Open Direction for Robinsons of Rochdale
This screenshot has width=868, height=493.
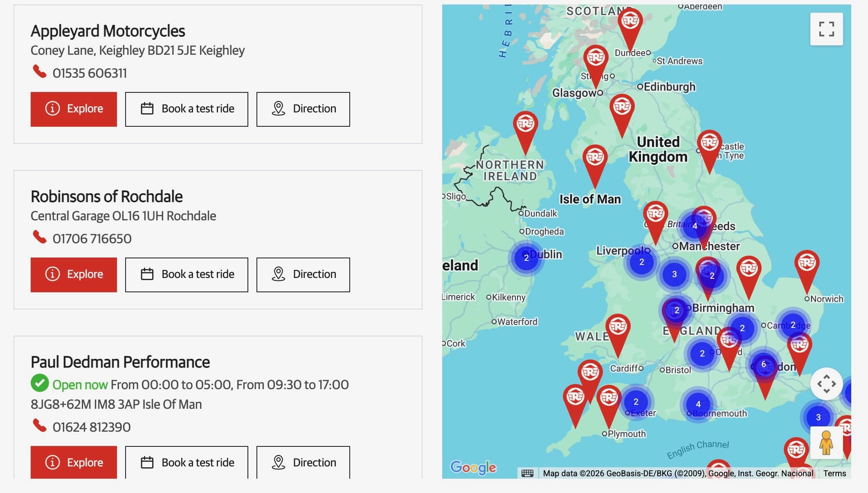pos(303,275)
